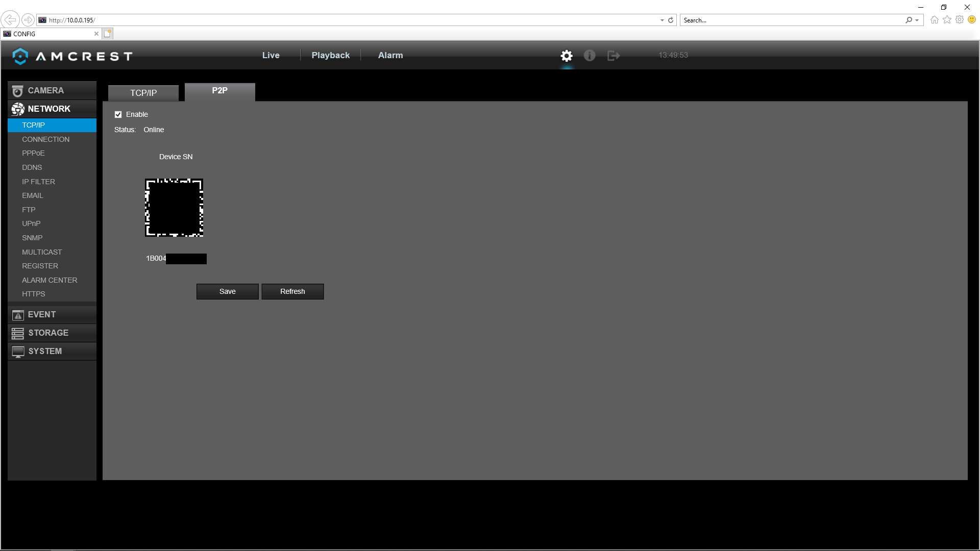Open search provider dropdown arrow
The image size is (980, 551).
(917, 20)
